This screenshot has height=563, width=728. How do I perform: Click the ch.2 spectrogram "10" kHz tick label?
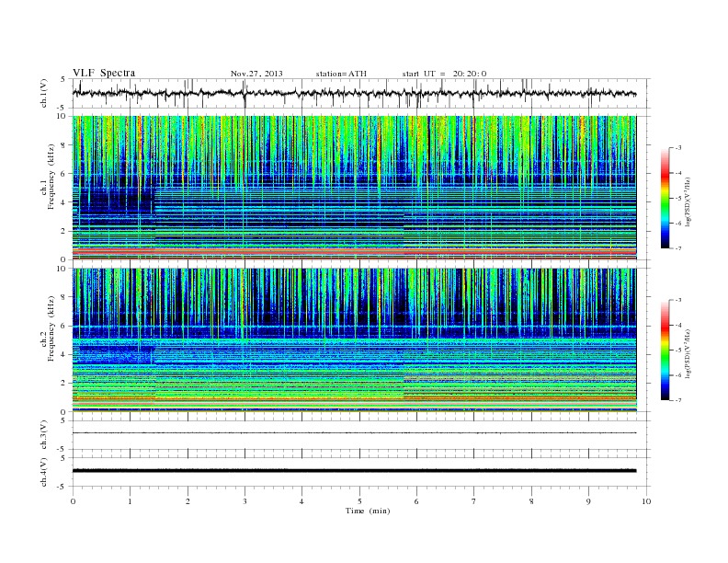(63, 269)
